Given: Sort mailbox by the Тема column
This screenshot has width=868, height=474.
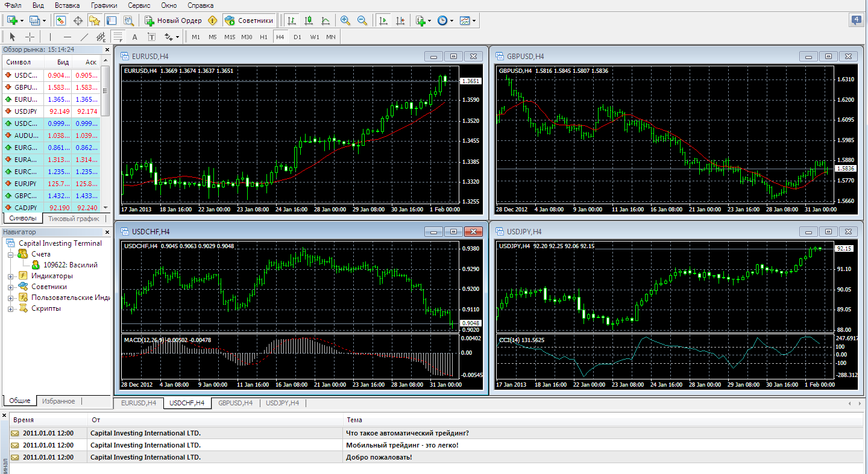Looking at the screenshot, I should tap(603, 420).
